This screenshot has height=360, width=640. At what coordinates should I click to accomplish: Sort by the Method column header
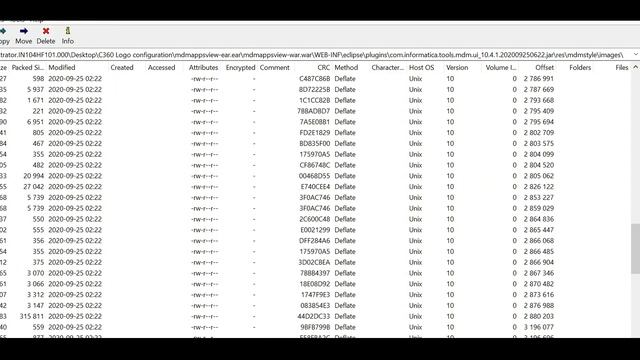[x=346, y=67]
